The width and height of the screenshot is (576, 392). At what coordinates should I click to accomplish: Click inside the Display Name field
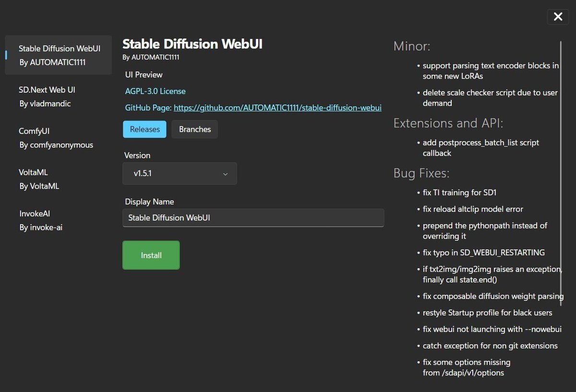click(x=253, y=217)
